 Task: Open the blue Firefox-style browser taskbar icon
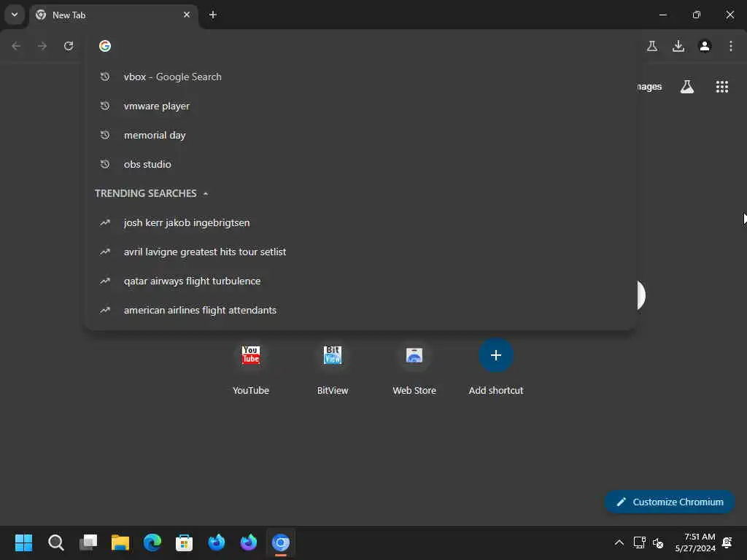point(216,542)
